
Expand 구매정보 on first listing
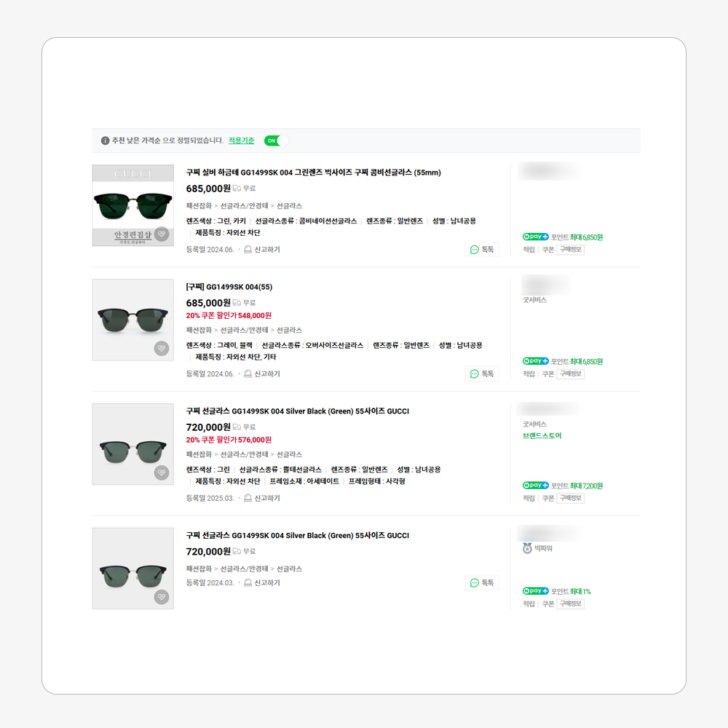(571, 250)
